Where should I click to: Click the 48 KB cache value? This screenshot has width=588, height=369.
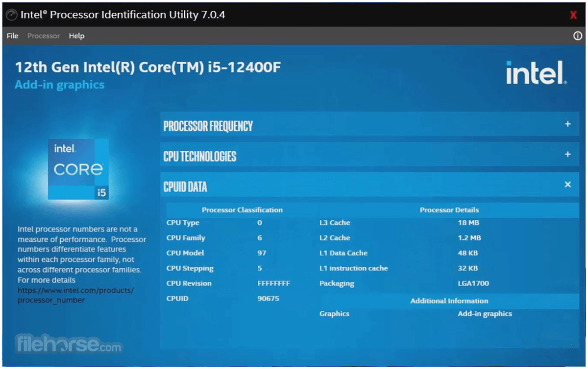pos(468,253)
